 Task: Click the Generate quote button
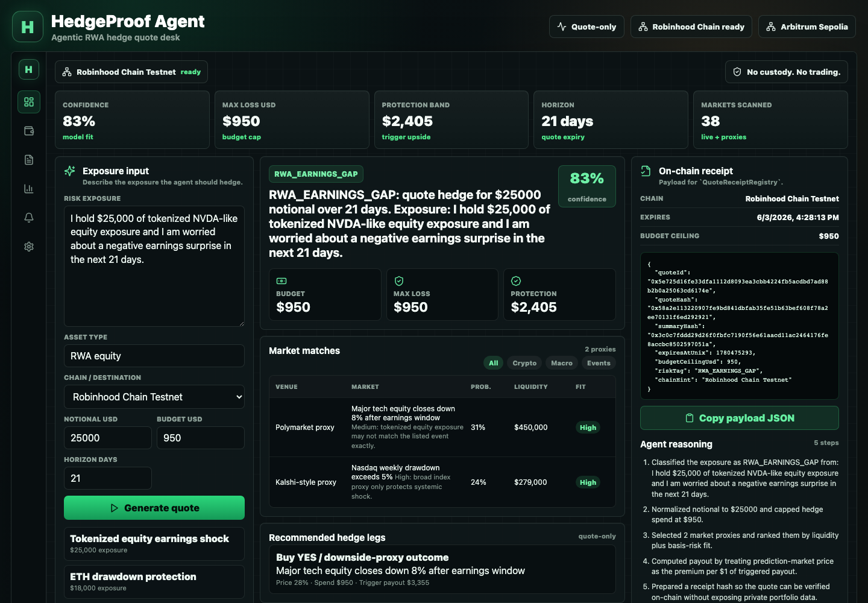154,508
